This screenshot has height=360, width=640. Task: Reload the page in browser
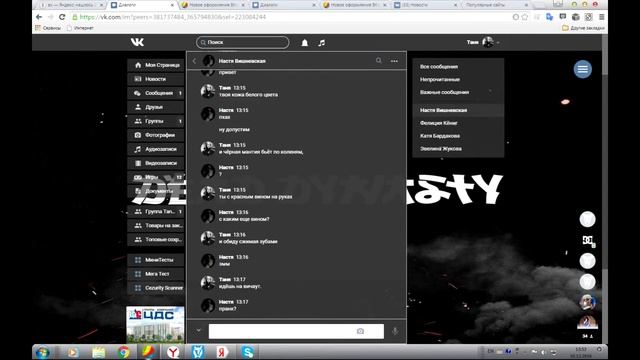click(62, 17)
